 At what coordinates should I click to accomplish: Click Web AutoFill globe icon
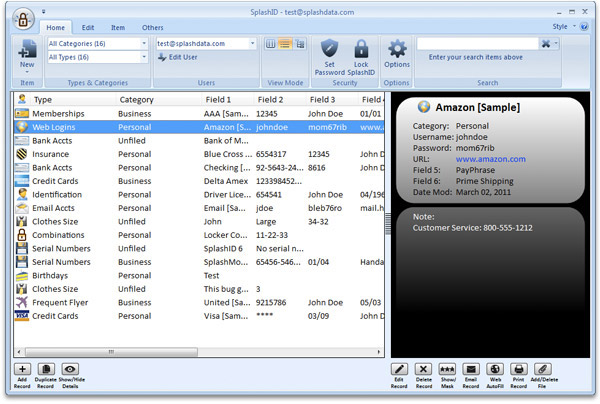point(495,369)
